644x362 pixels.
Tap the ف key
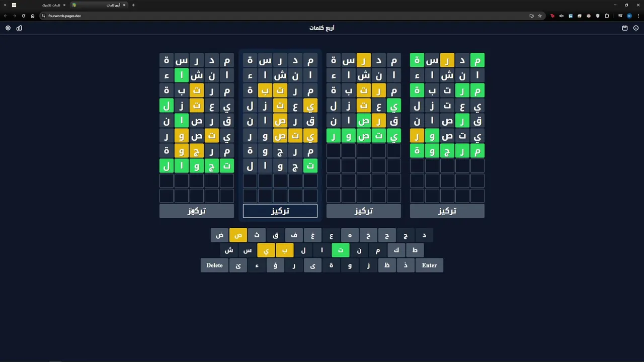click(294, 235)
